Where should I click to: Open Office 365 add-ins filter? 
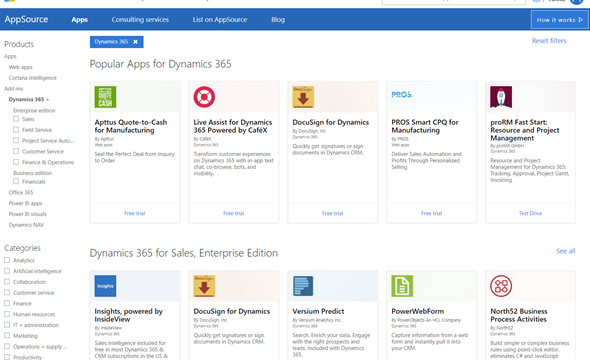(x=21, y=192)
